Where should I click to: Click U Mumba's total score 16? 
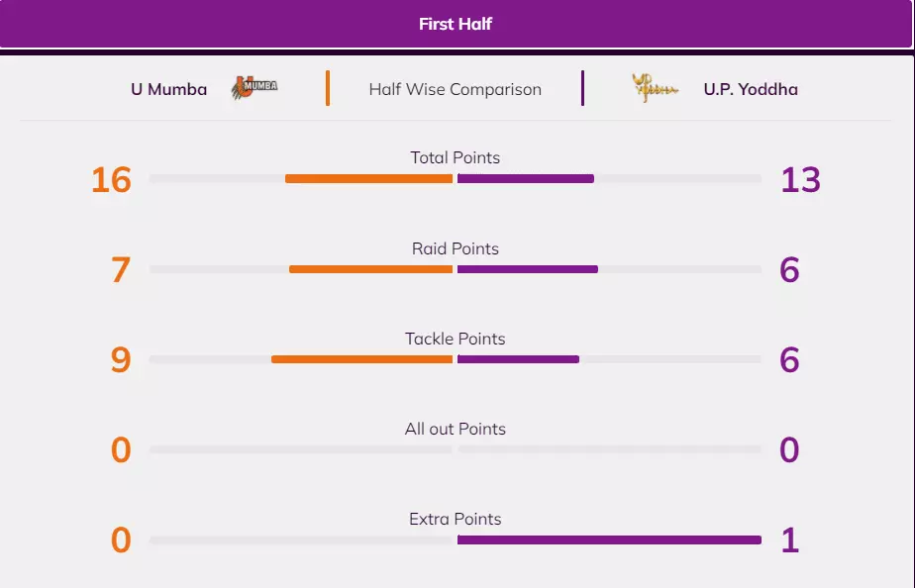[111, 180]
